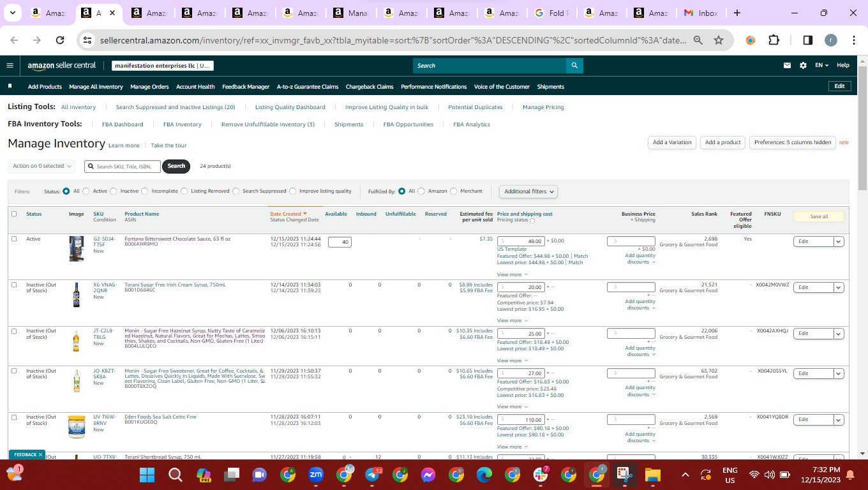
Task: Click the amazon seller central logo
Action: tap(62, 65)
